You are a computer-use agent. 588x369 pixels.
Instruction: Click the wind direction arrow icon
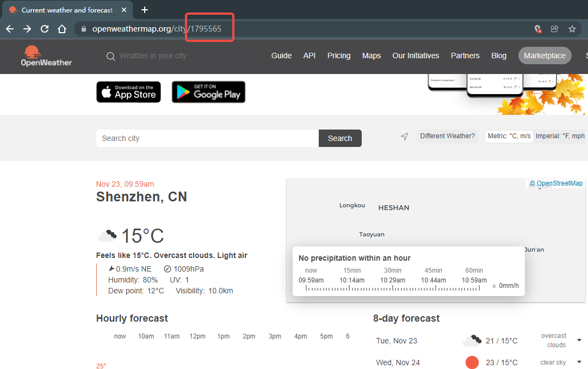tap(112, 268)
